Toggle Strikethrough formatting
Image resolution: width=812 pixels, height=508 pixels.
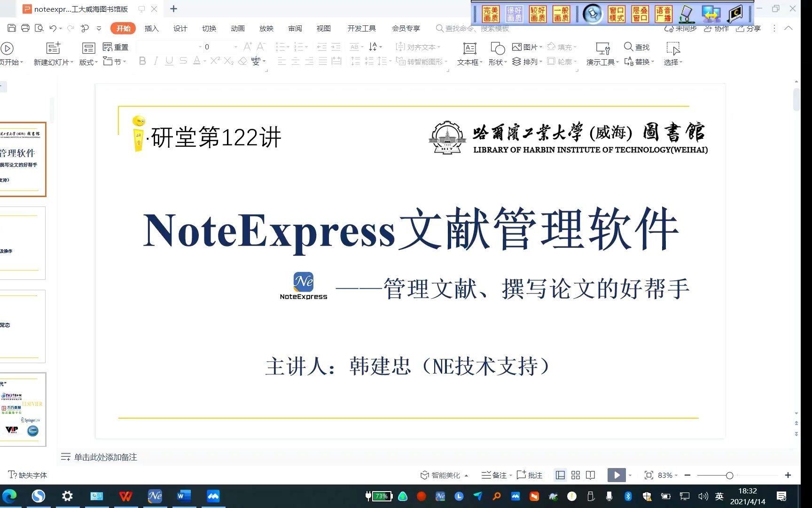coord(183,61)
